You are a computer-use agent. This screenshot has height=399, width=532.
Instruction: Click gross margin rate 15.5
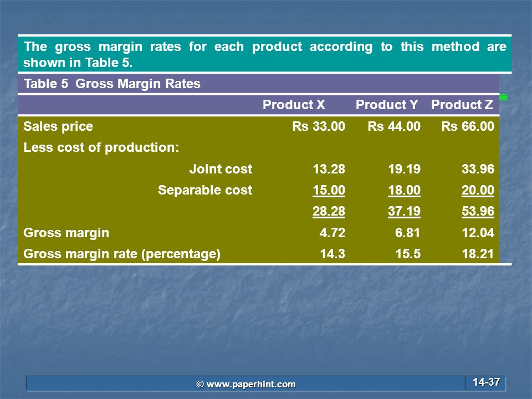pyautogui.click(x=408, y=254)
